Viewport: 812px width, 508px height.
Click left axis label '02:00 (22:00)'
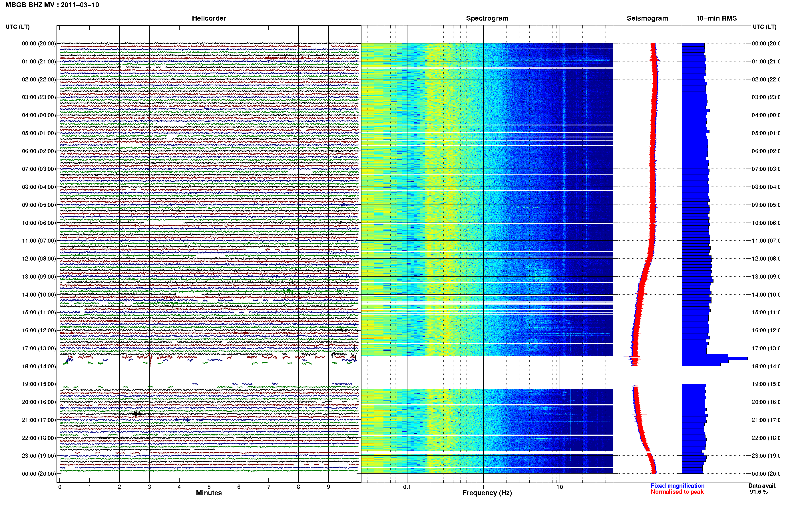[39, 79]
